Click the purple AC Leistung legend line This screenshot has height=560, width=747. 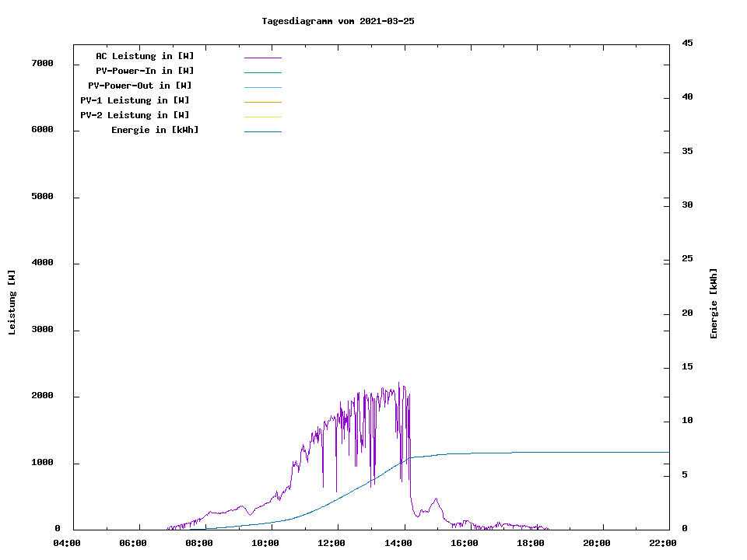pyautogui.click(x=262, y=58)
